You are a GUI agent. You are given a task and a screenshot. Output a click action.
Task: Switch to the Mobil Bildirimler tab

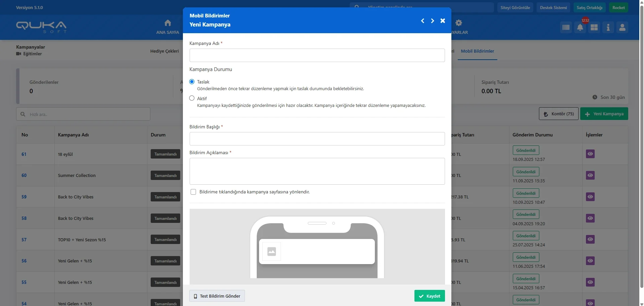point(477,51)
